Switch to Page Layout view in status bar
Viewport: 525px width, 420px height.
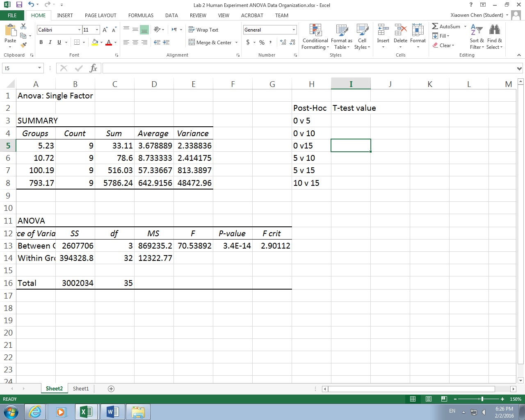[428, 399]
